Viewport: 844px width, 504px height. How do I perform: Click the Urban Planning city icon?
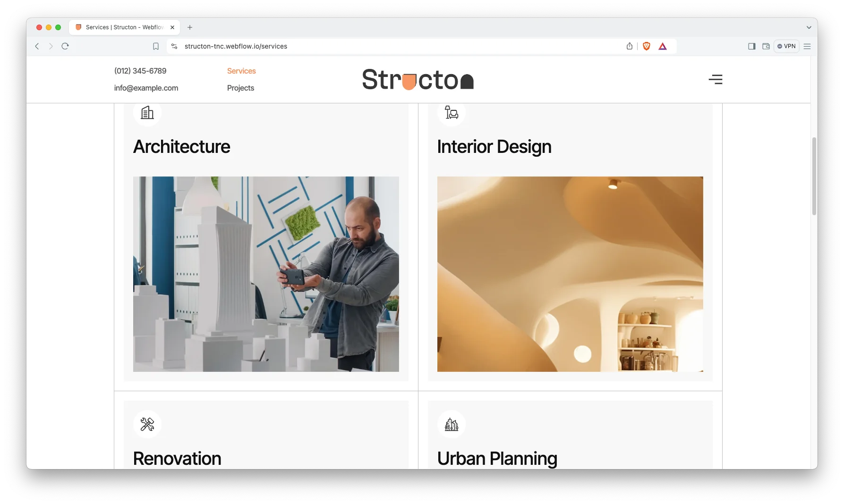click(x=451, y=424)
